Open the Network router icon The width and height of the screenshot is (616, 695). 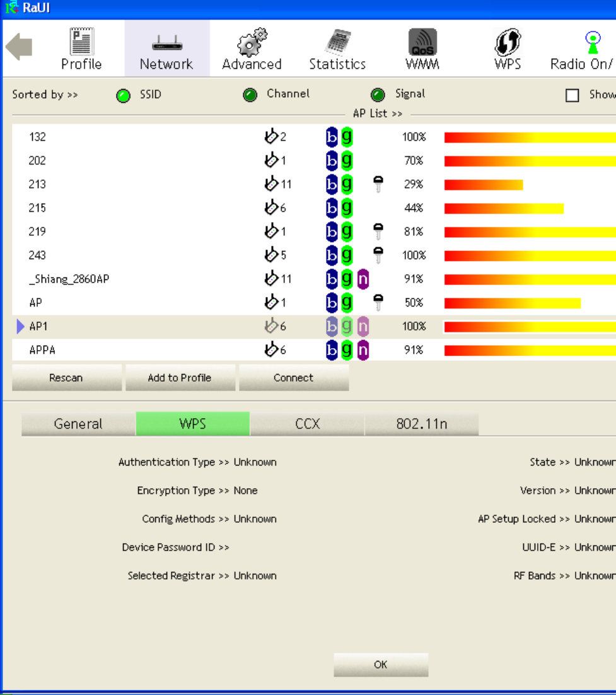[x=167, y=43]
